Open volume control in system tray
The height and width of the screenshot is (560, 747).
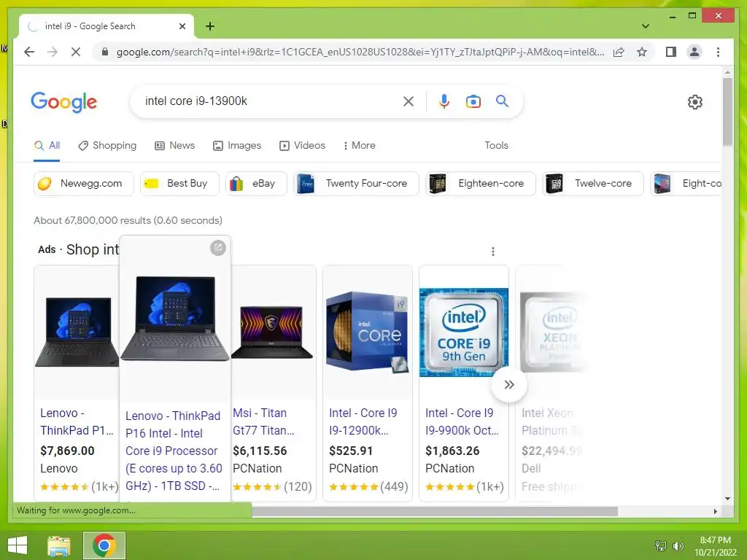pyautogui.click(x=678, y=545)
